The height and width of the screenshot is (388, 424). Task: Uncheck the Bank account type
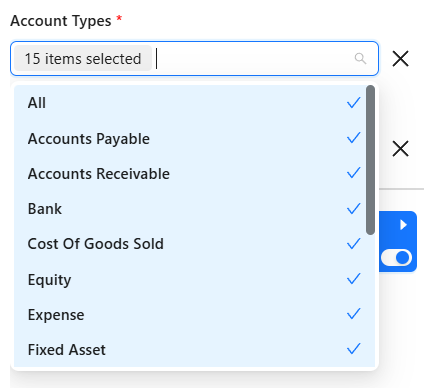click(x=194, y=209)
